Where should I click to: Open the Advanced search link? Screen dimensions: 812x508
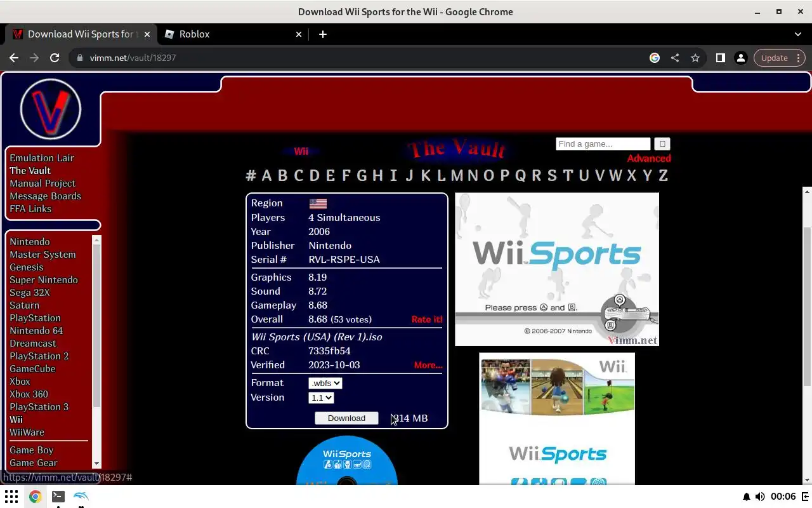[x=649, y=159]
